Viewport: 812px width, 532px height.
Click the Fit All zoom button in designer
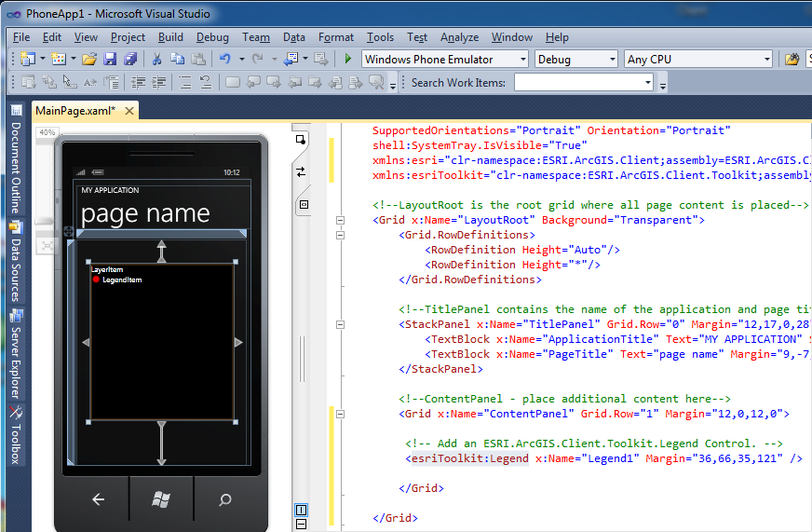point(47,246)
